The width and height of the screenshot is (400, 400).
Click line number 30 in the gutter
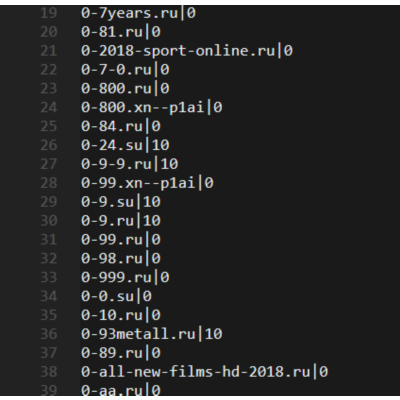point(49,220)
